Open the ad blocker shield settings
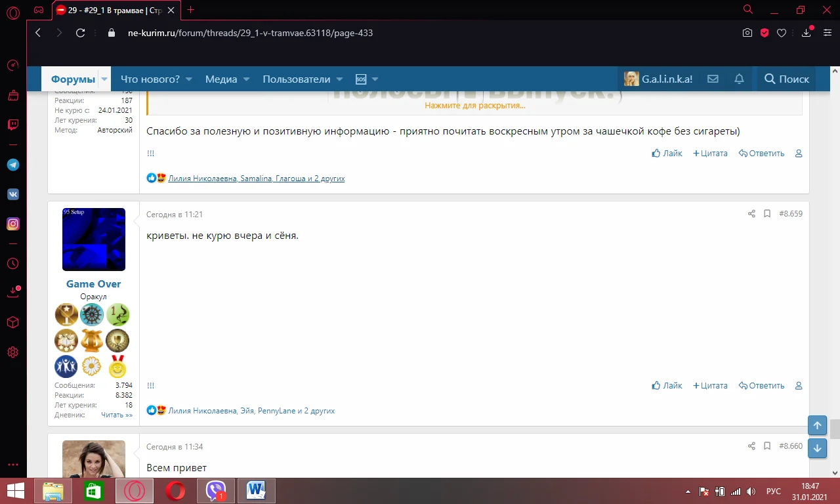Viewport: 840px width, 504px height. click(765, 33)
